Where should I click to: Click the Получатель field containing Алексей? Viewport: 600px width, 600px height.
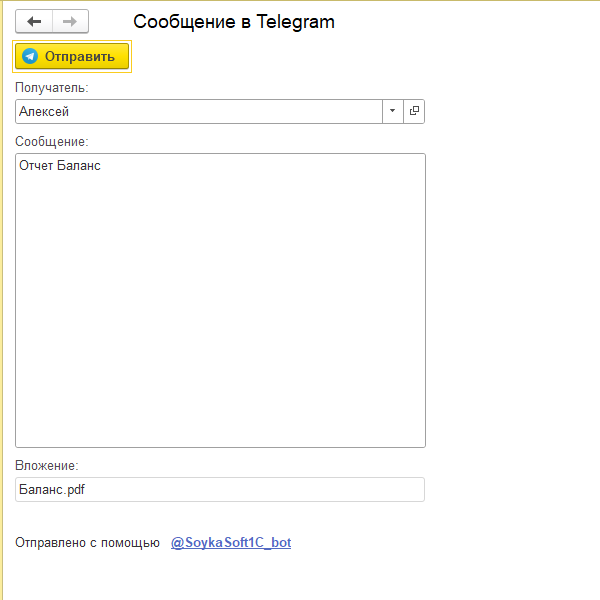pos(198,112)
